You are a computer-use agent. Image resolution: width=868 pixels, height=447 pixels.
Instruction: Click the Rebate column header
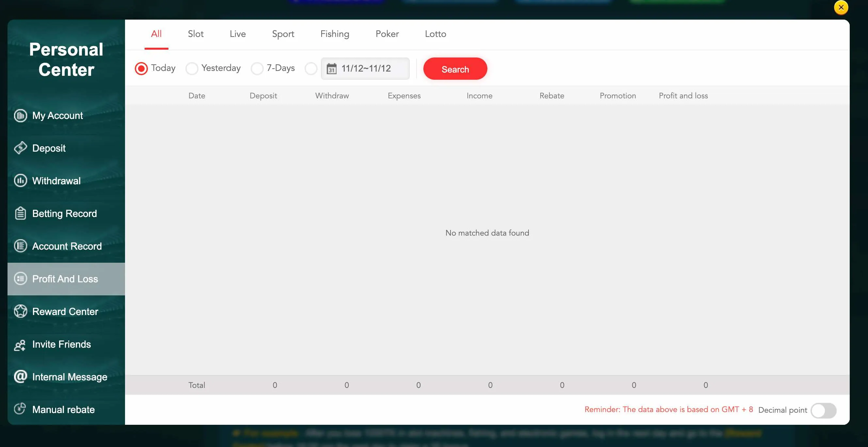coord(552,95)
